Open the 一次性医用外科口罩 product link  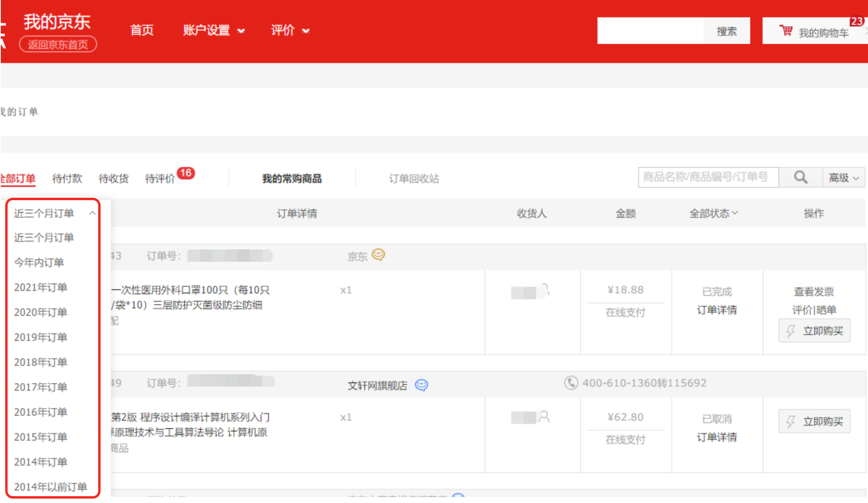(190, 298)
